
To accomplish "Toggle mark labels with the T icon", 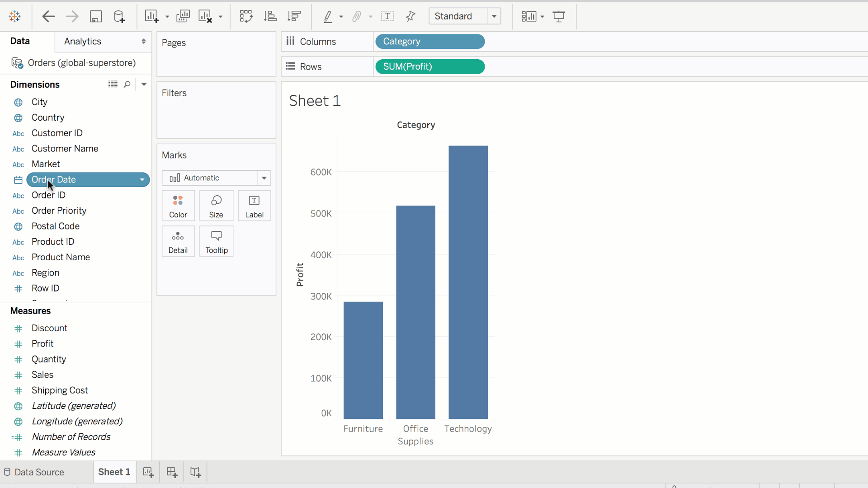I will click(387, 17).
